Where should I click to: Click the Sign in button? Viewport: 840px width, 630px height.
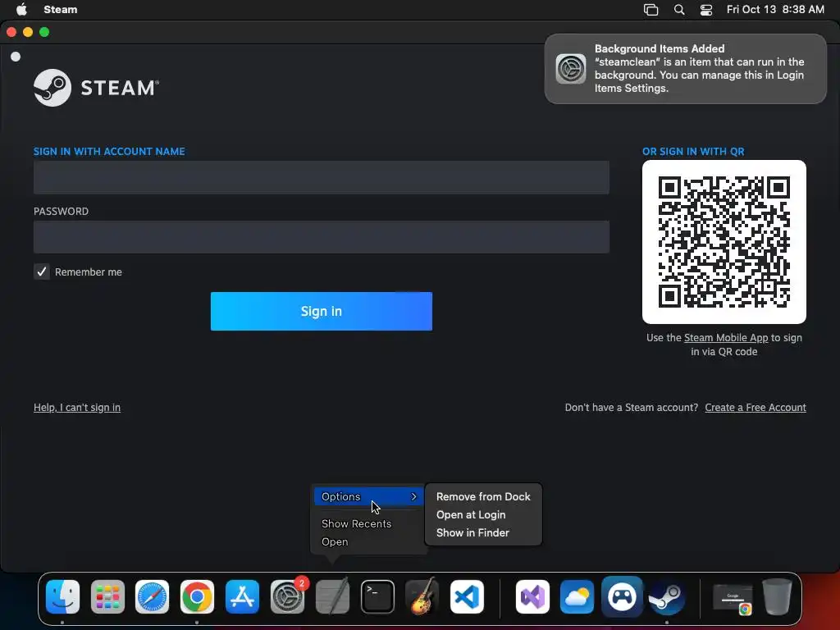pyautogui.click(x=322, y=311)
